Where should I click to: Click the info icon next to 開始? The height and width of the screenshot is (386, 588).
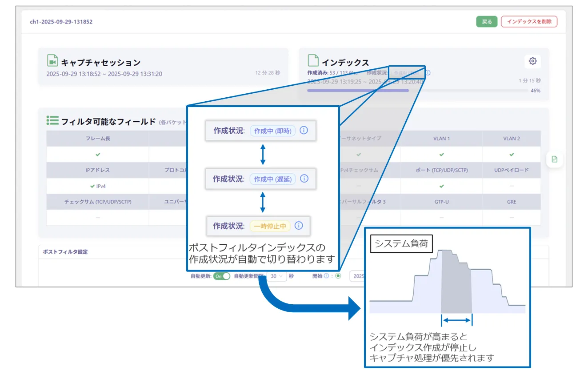326,276
